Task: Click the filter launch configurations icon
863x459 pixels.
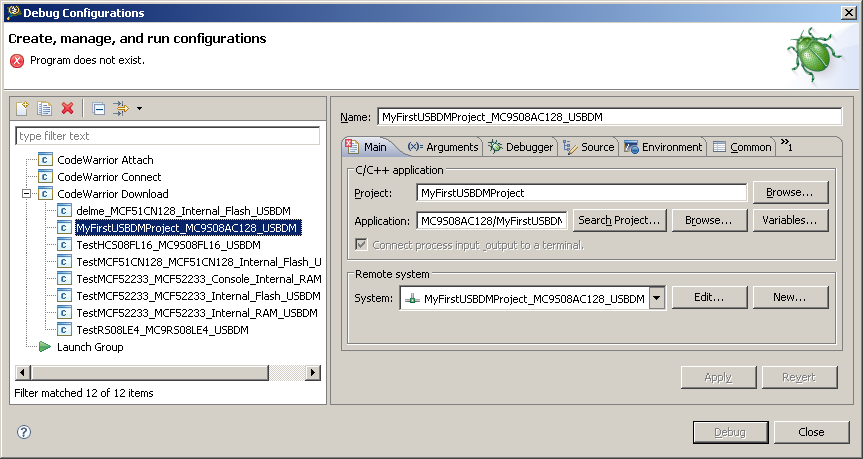Action: (121, 108)
